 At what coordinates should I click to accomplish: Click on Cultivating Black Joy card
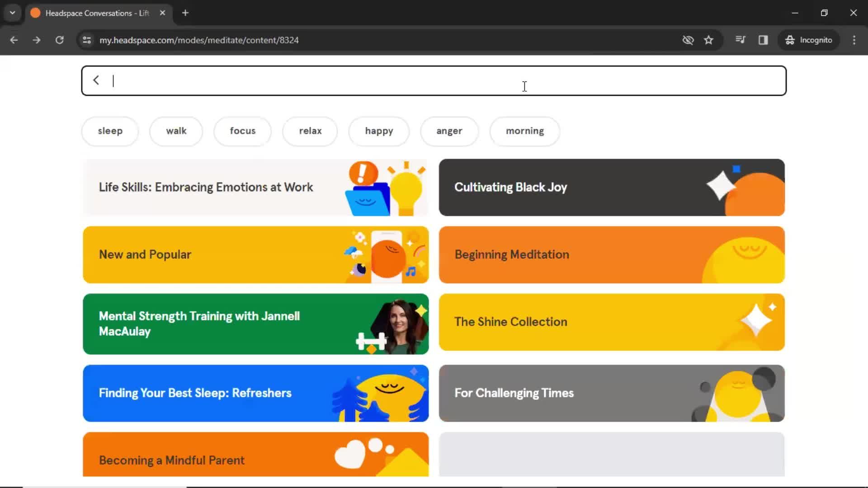(x=612, y=187)
